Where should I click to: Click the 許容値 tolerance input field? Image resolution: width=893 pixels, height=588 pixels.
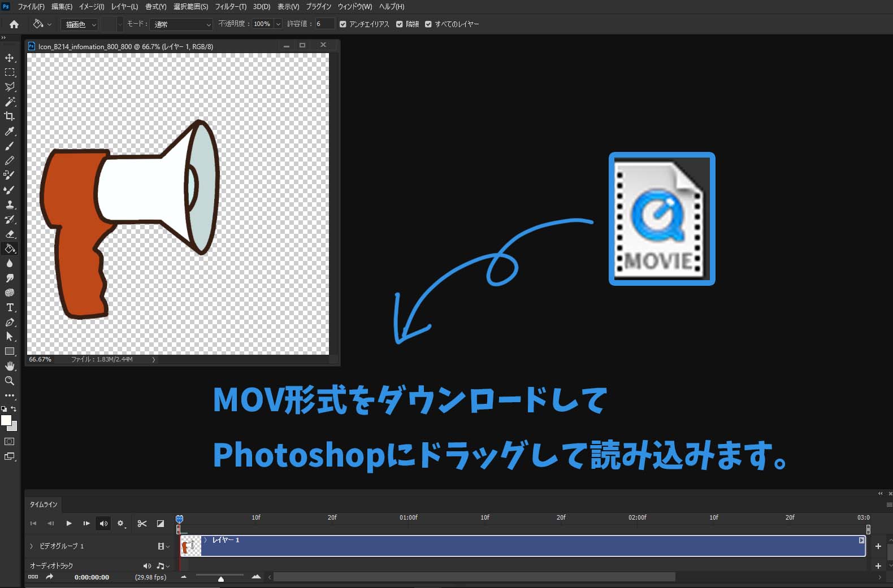point(324,24)
